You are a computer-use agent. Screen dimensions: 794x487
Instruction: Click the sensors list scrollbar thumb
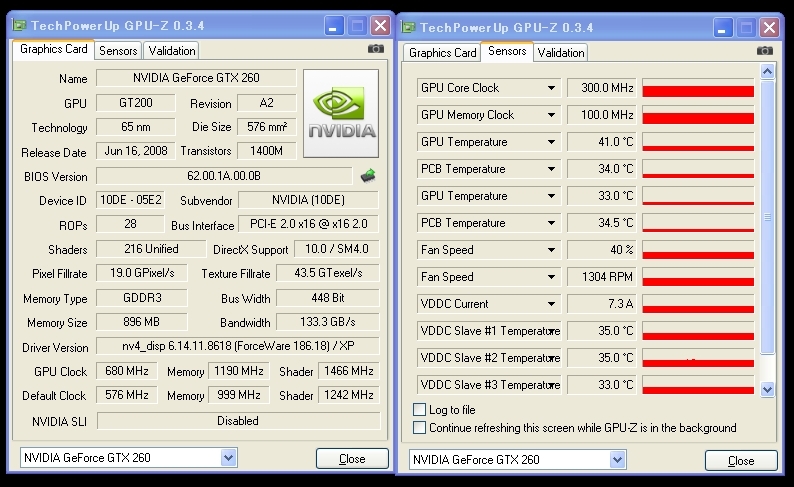tap(768, 217)
